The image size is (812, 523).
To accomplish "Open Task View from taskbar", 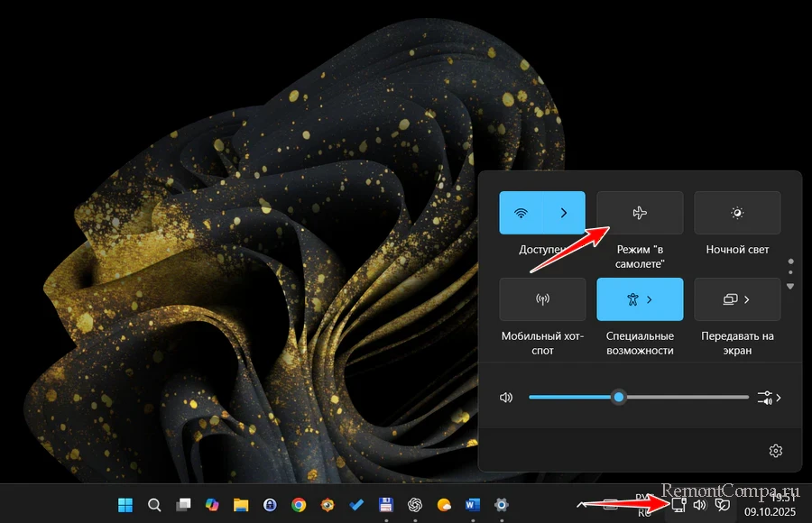I will (183, 504).
